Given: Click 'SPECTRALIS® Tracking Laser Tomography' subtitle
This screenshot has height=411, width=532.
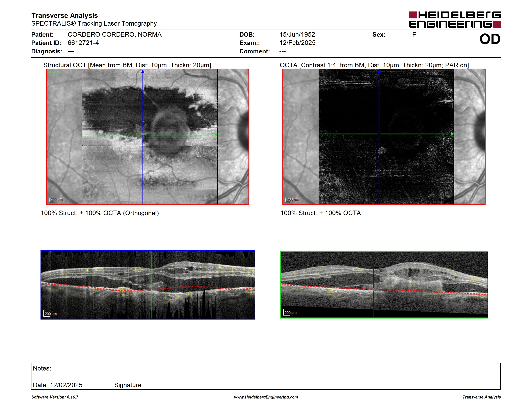Looking at the screenshot, I should coord(94,24).
